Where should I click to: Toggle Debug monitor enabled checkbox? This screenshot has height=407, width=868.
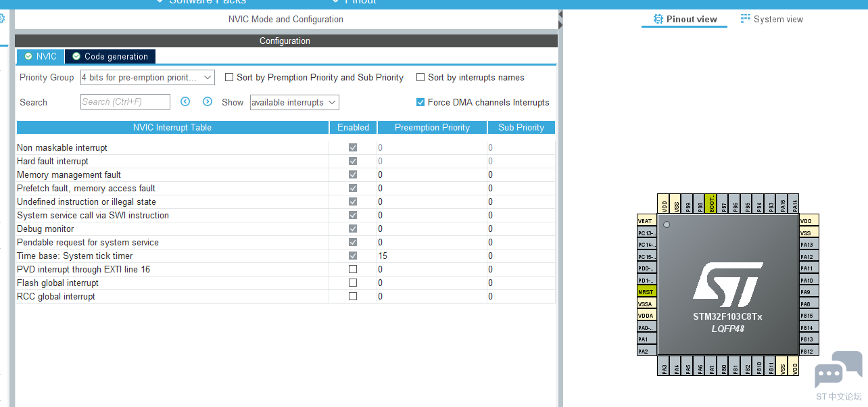353,229
